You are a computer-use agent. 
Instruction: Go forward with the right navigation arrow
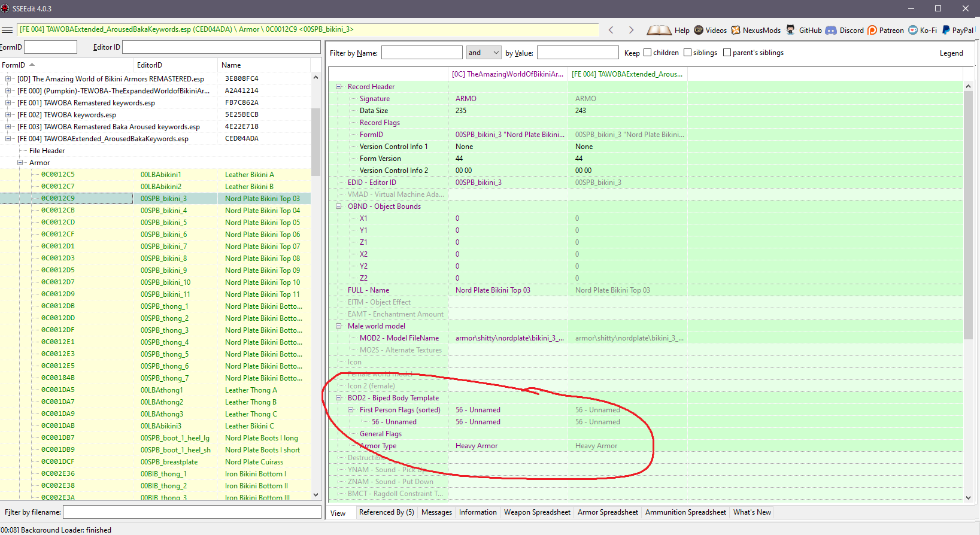pos(631,30)
